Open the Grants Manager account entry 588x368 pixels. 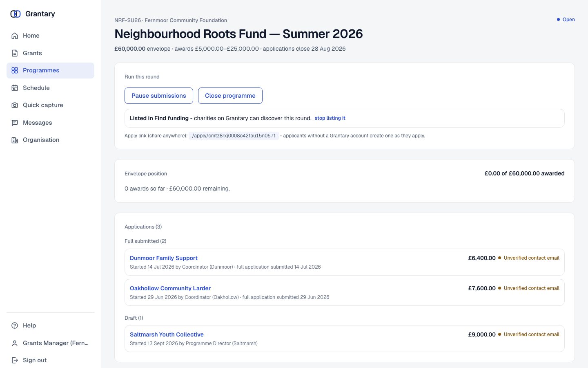(50, 343)
